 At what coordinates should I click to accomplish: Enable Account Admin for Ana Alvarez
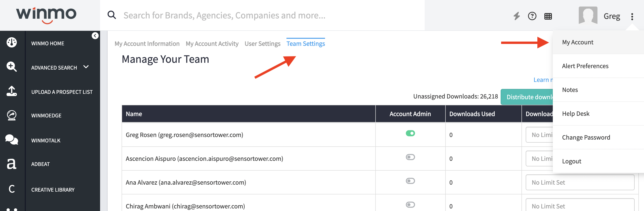[410, 181]
